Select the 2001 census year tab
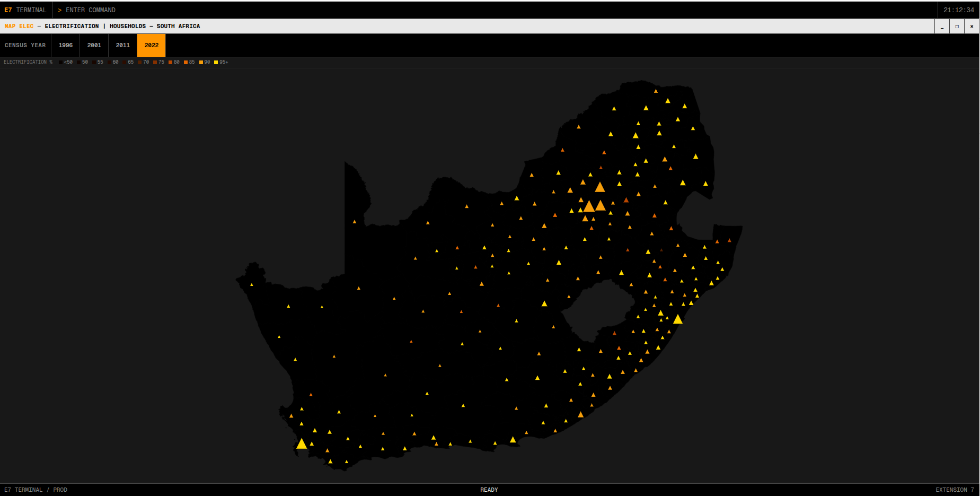The image size is (980, 496). [94, 45]
